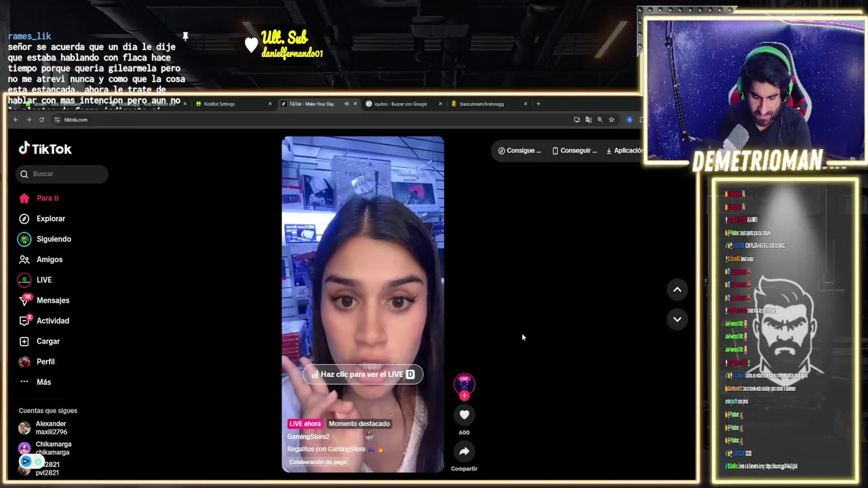Open the creator's LIVE avatar
868x488 pixels.
coord(465,384)
